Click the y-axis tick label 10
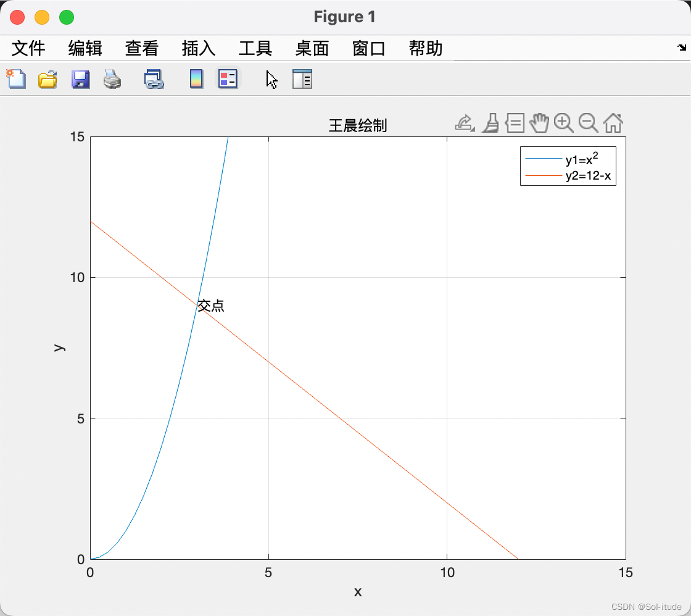This screenshot has height=616, width=691. point(77,277)
